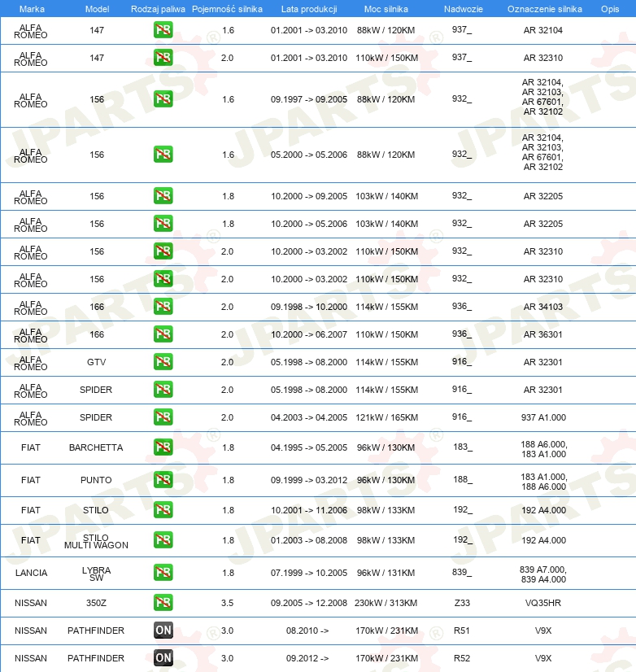Screen dimensions: 636x672
Task: Click fuel icon in SPIDER 121kW row
Action: click(163, 417)
